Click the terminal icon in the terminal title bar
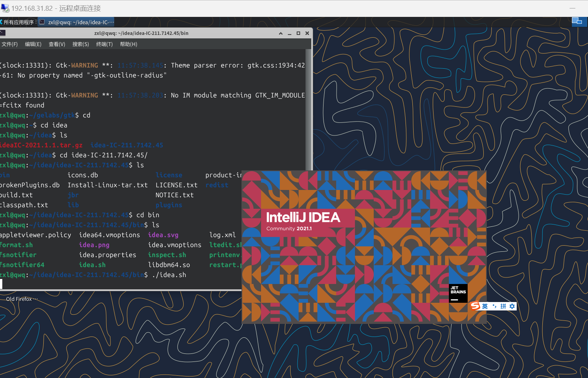The height and width of the screenshot is (378, 588). click(2, 33)
